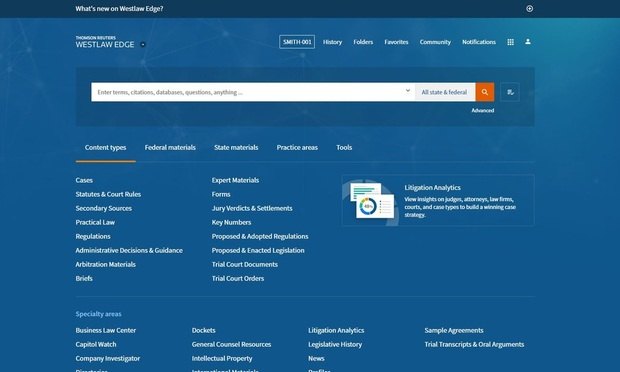620x372 pixels.
Task: Open Proposed & Adopted Regulations
Action: click(260, 236)
